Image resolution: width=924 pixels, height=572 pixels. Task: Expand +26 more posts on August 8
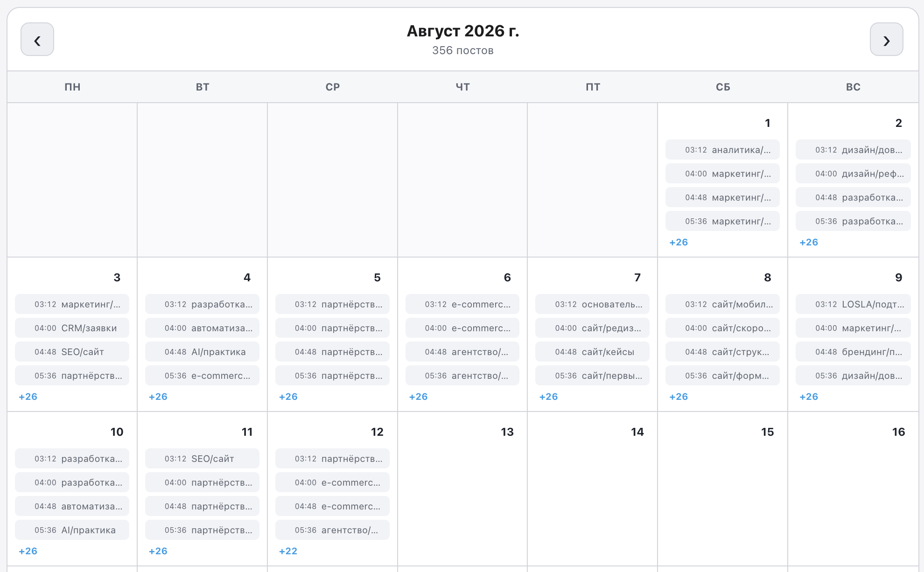(x=679, y=397)
